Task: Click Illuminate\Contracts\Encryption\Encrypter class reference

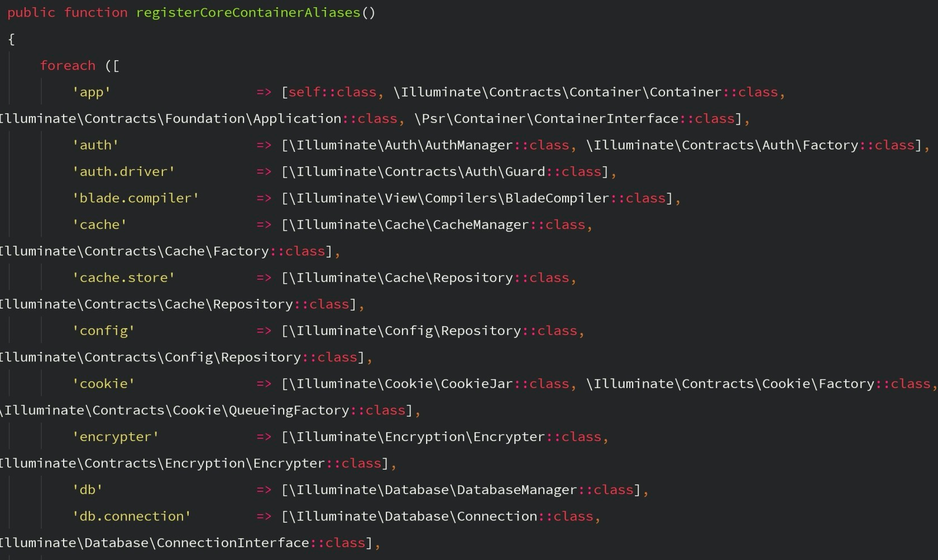Action: (x=191, y=463)
